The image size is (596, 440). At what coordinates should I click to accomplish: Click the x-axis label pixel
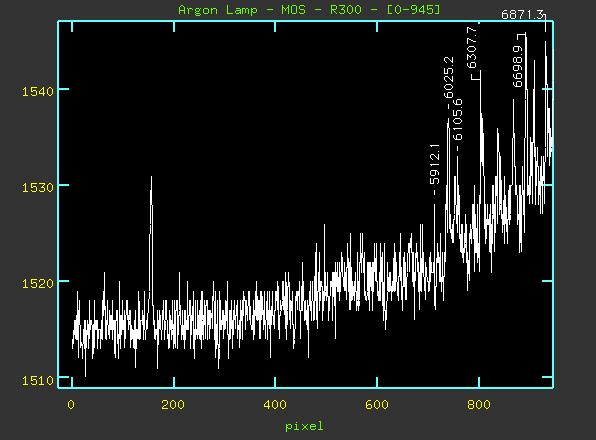pos(304,426)
